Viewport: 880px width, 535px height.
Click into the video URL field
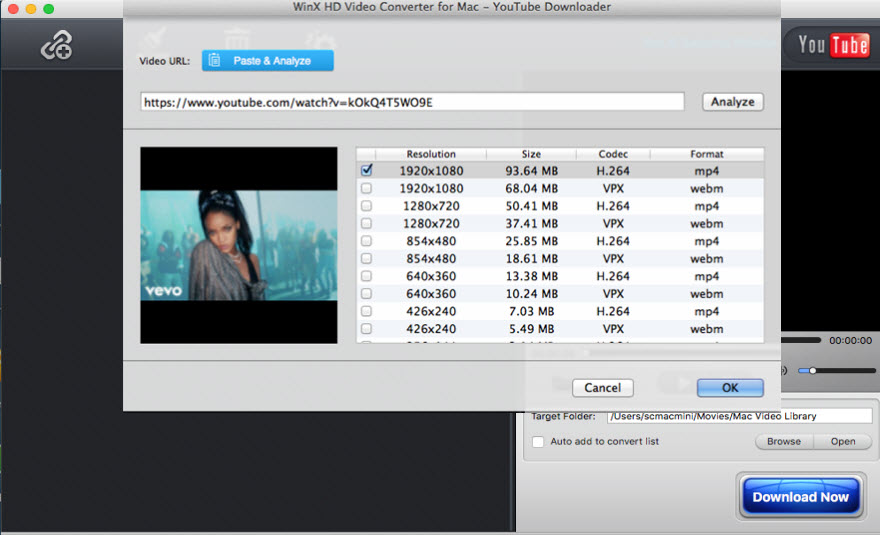pyautogui.click(x=412, y=102)
